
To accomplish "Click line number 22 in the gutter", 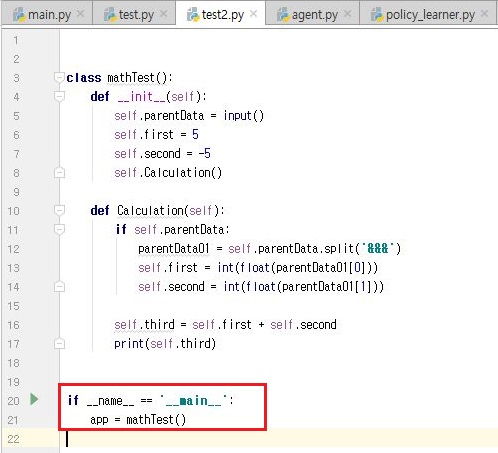I will 13,439.
